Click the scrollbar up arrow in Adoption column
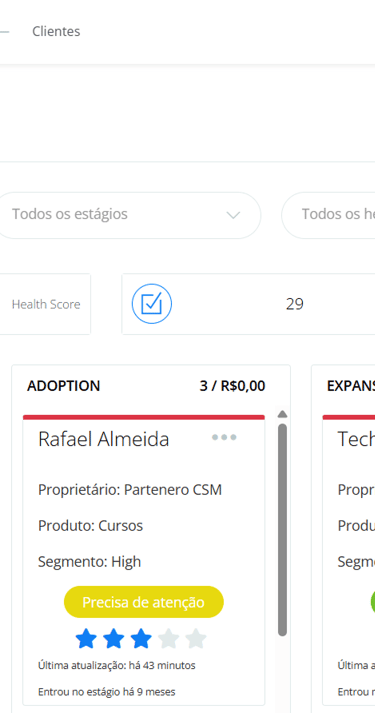This screenshot has width=375, height=713. point(282,414)
